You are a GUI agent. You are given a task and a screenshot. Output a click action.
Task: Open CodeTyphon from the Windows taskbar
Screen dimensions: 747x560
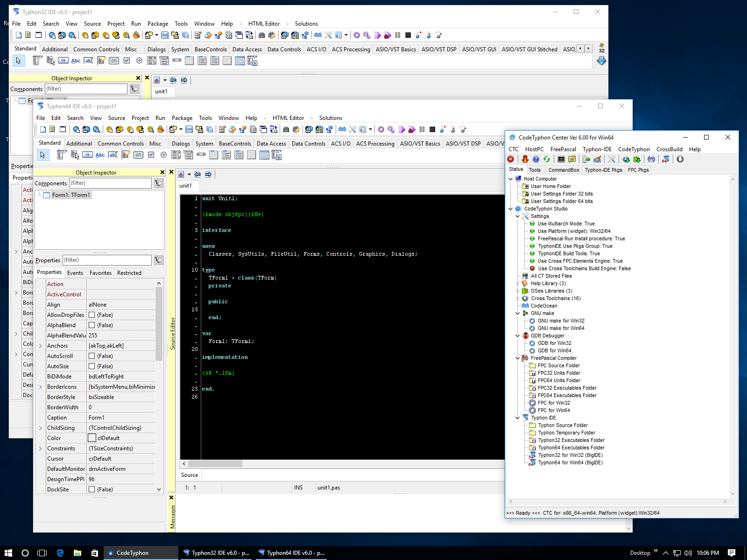pyautogui.click(x=141, y=553)
